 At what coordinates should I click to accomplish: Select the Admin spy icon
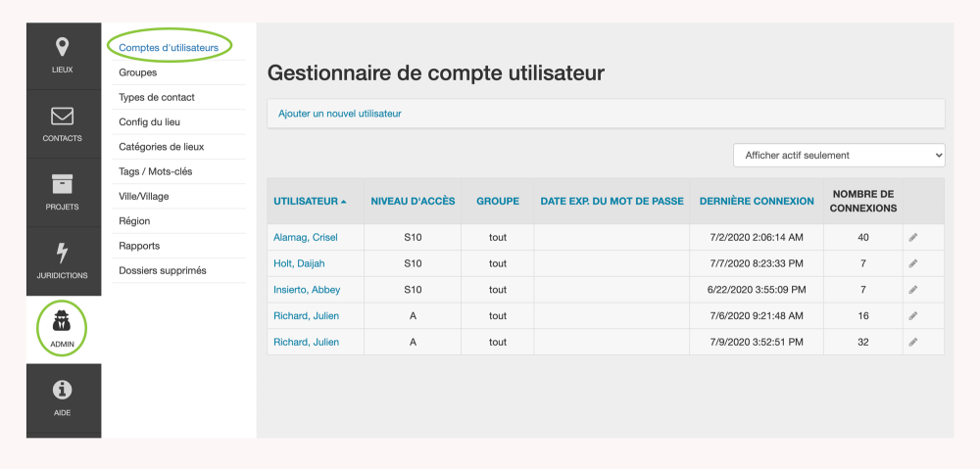click(x=63, y=328)
